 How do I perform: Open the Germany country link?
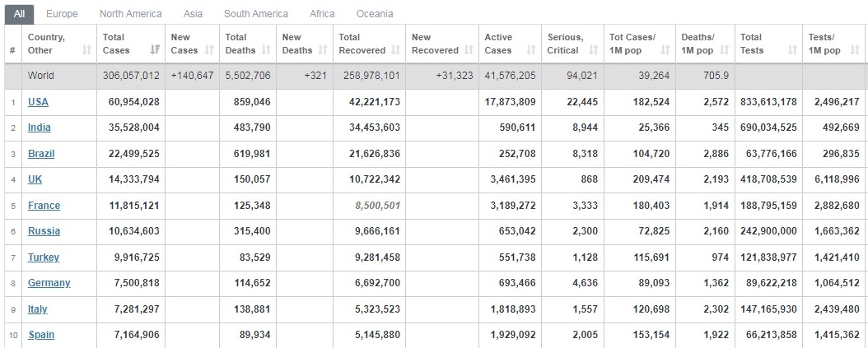pos(49,283)
